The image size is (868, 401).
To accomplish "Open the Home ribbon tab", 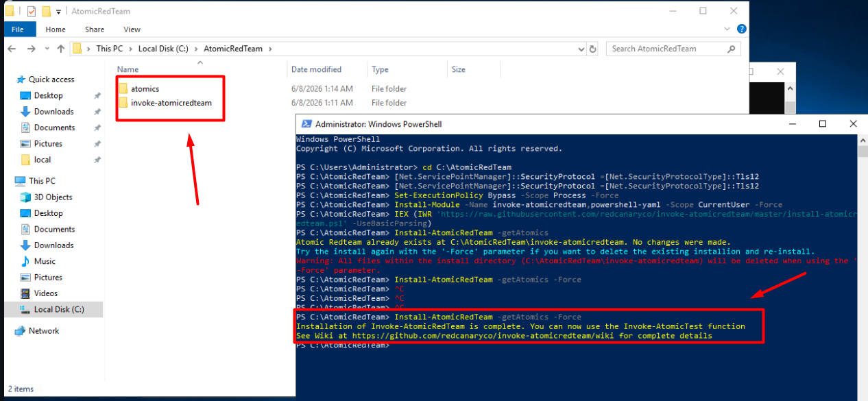I will 56,29.
